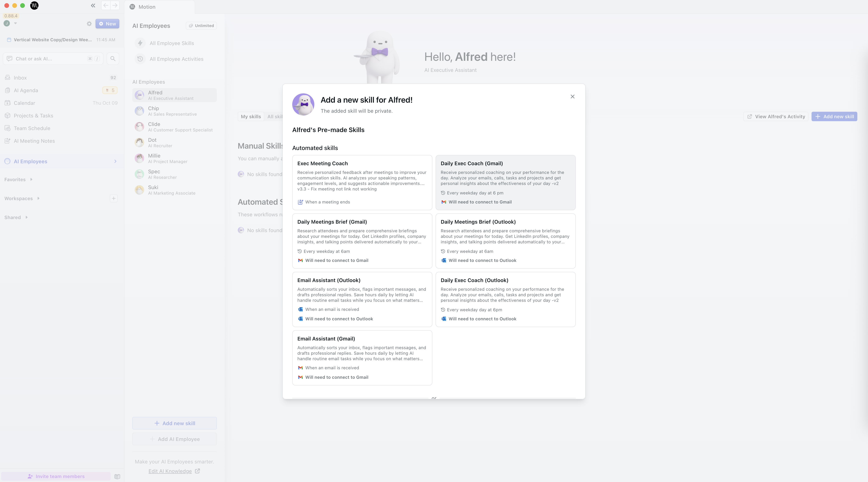Choose Email Assistant (Gmail) skill card

click(x=362, y=357)
